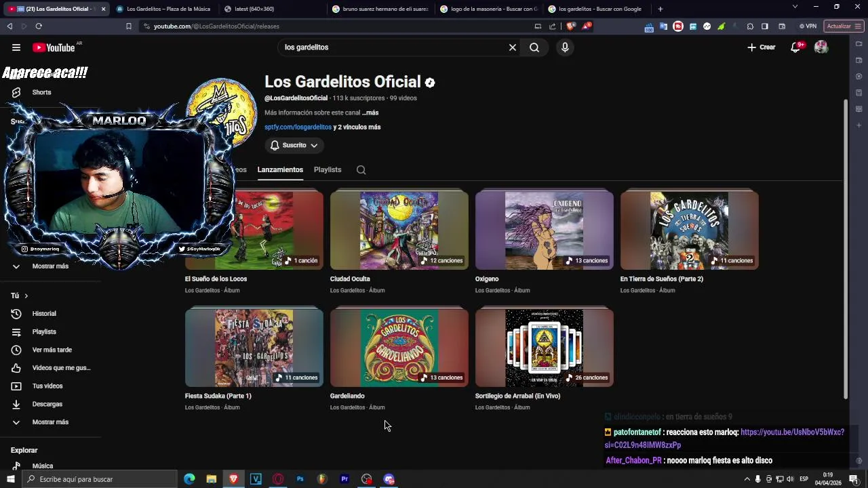Search within the channel using the tab magnifier
Viewport: 868px width, 488px height.
coord(361,170)
